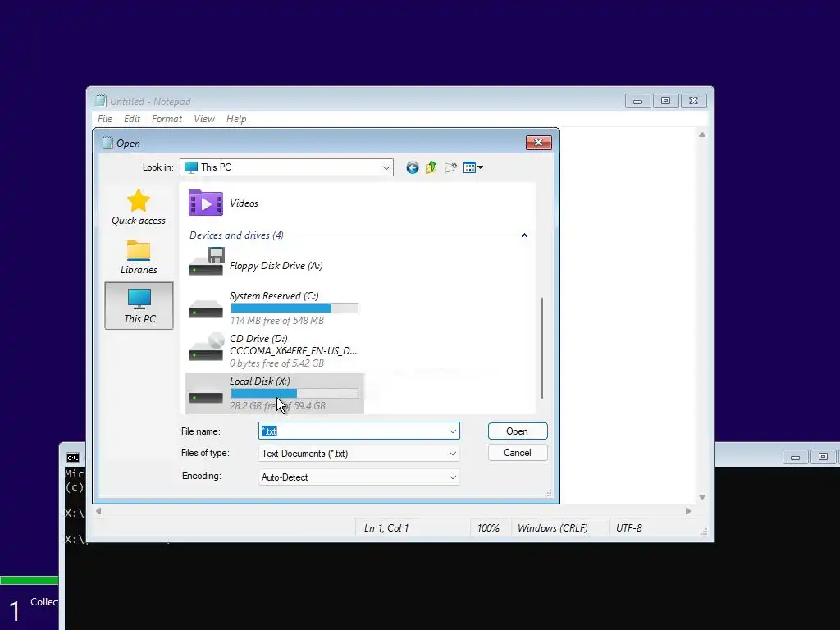Click "Ln 1, Col 1" in status bar
The width and height of the screenshot is (840, 630).
386,528
